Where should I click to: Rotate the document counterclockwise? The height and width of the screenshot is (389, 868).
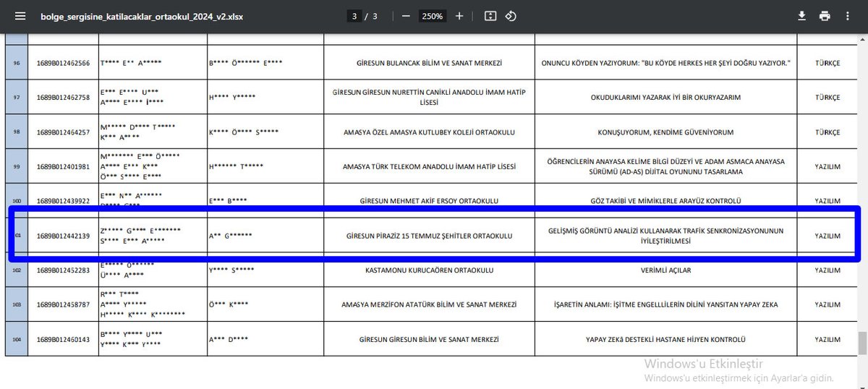[x=511, y=16]
